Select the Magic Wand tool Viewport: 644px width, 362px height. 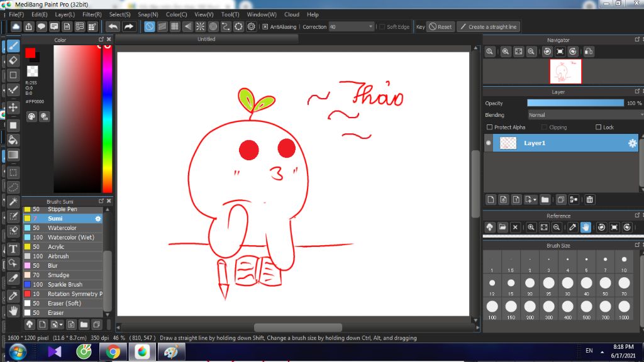[13, 202]
